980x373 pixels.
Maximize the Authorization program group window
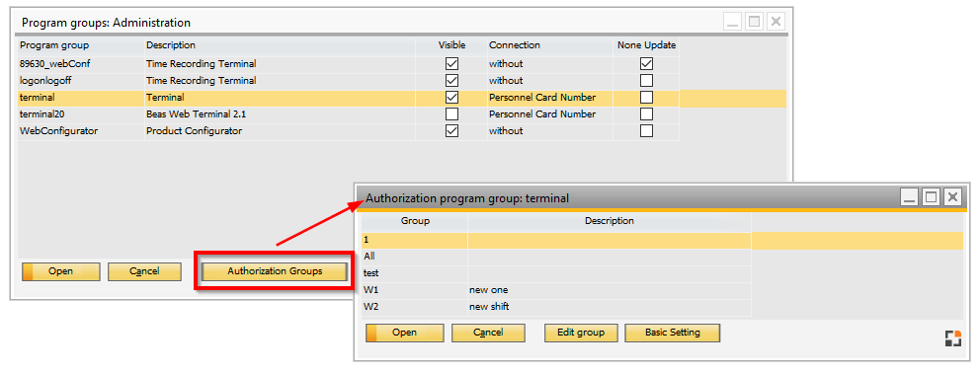(932, 197)
